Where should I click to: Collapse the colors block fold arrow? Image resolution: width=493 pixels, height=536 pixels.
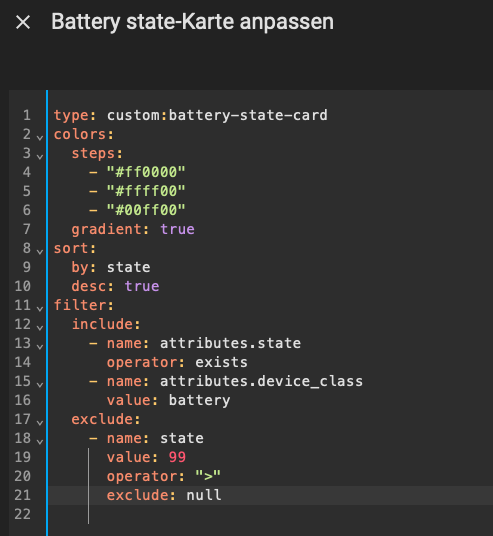point(40,137)
